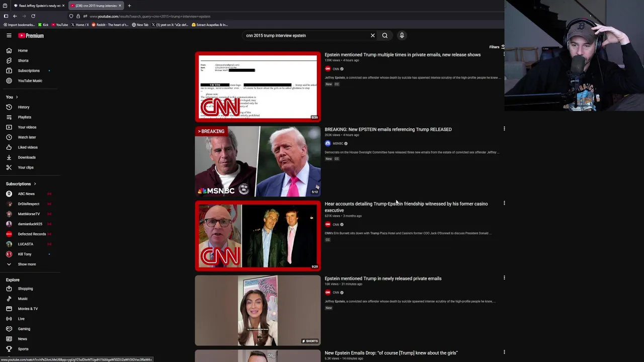Switch to 'Read Jeffrey Epstein's newly' browser tab

(x=38, y=6)
